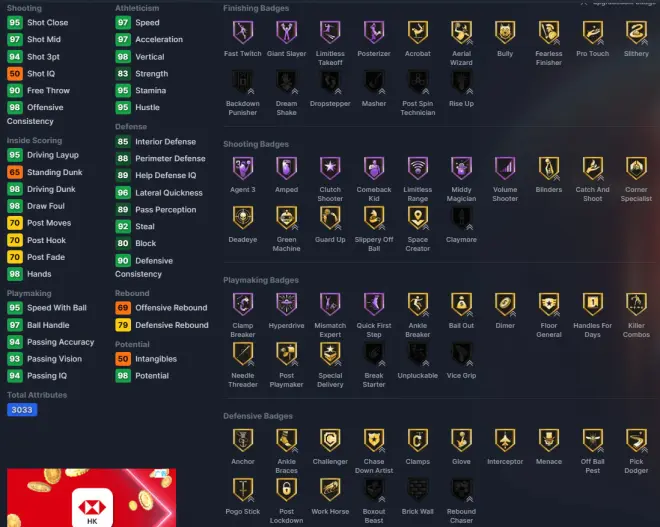This screenshot has width=660, height=527.
Task: Click the Fast Twitch finishing badge icon
Action: 243,32
